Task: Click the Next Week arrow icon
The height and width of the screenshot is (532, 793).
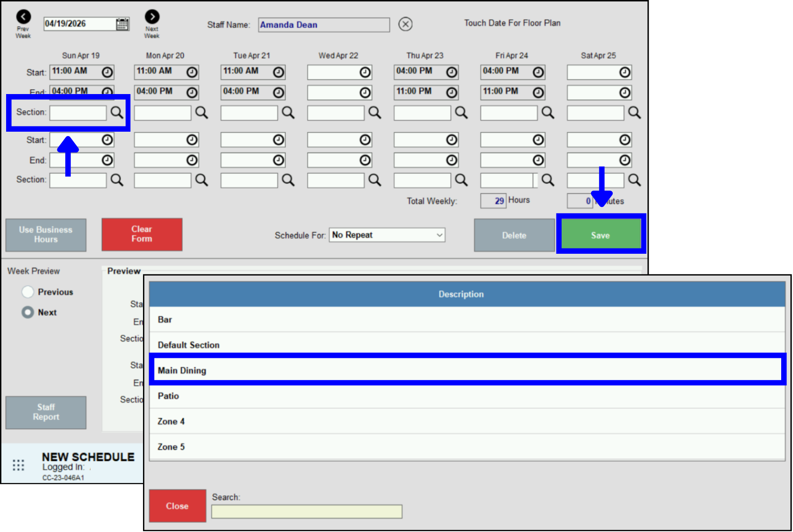Action: [x=152, y=16]
